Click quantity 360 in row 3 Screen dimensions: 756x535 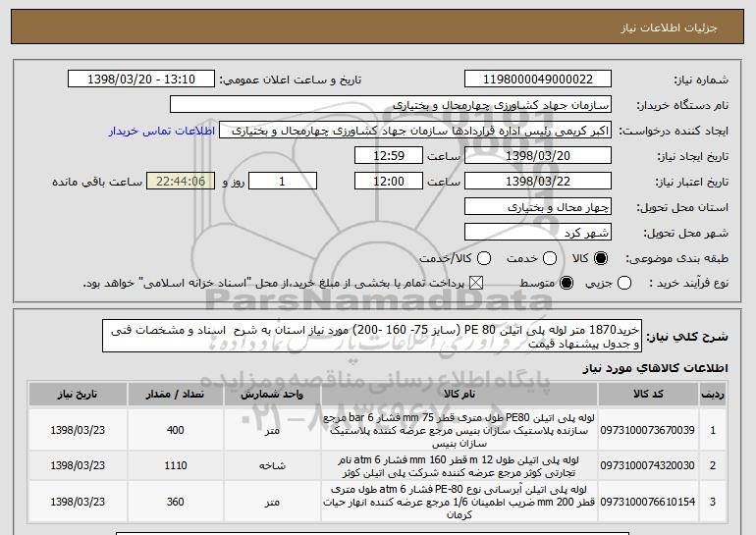tap(175, 502)
